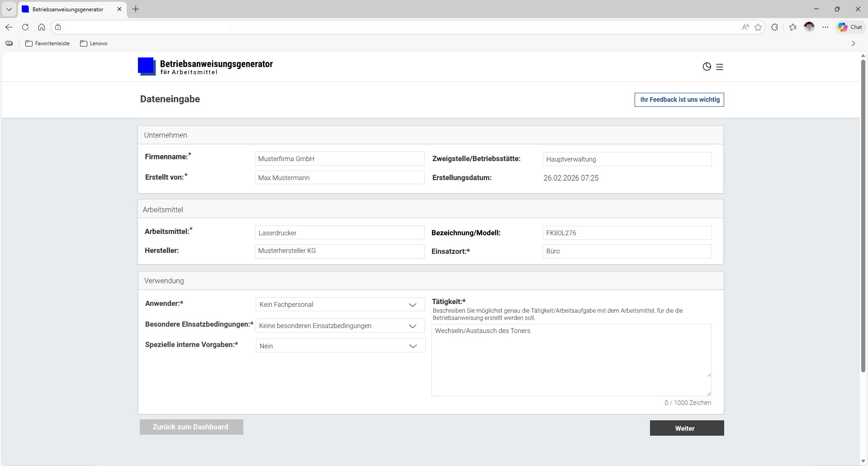868x466 pixels.
Task: Open the Lenovo bookmarks folder
Action: [x=94, y=43]
